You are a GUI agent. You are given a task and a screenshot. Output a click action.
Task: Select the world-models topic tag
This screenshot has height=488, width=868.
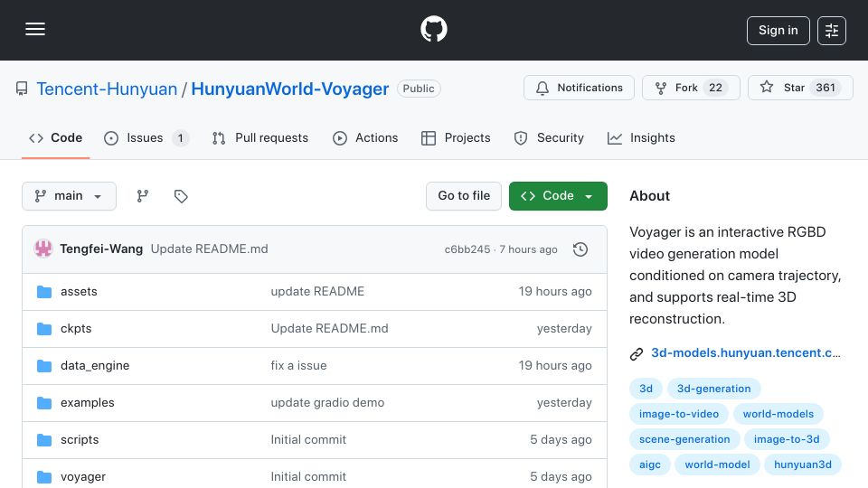coord(778,414)
